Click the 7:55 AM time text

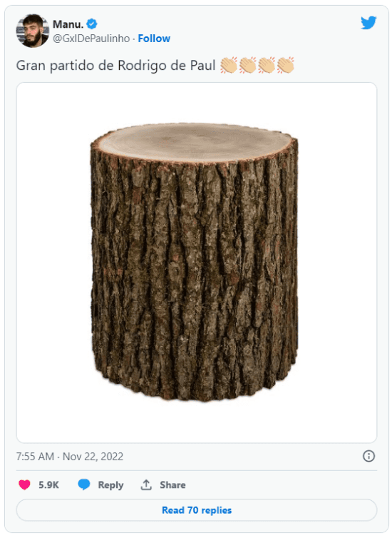(35, 457)
